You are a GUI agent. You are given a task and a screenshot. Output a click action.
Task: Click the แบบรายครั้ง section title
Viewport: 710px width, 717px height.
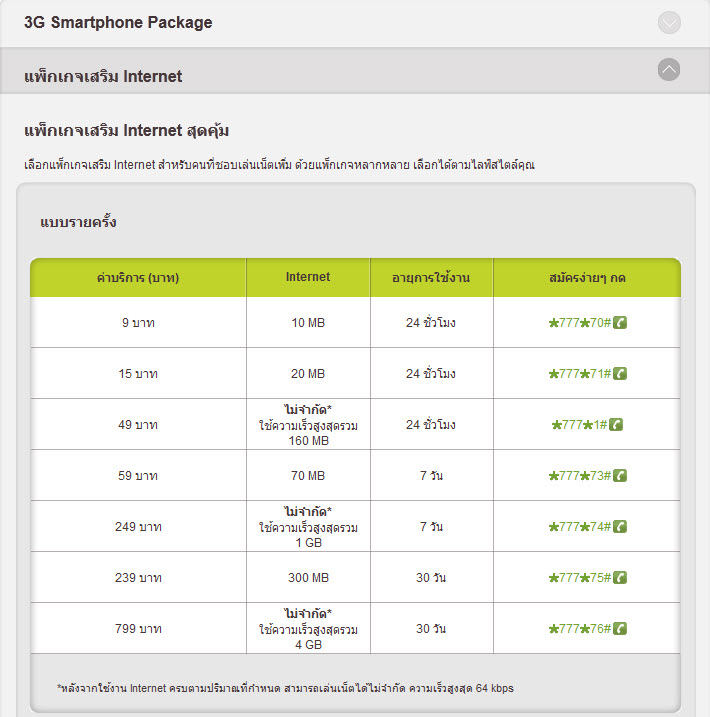pos(78,222)
